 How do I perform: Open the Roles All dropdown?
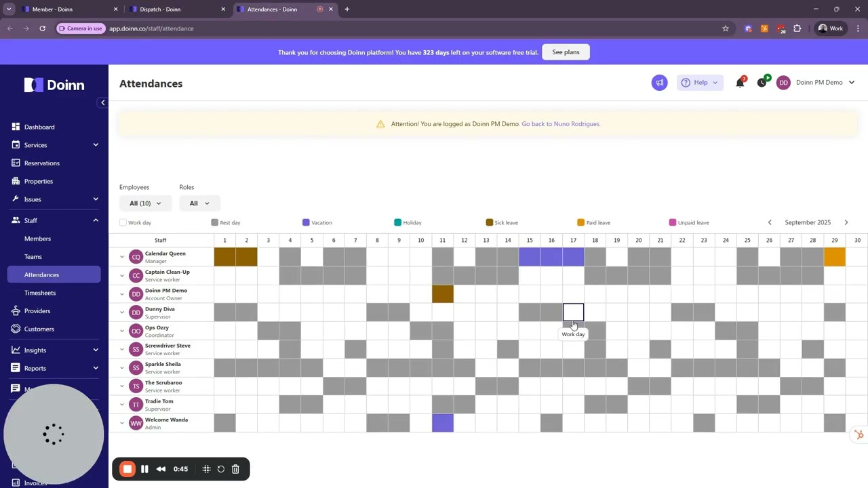199,203
